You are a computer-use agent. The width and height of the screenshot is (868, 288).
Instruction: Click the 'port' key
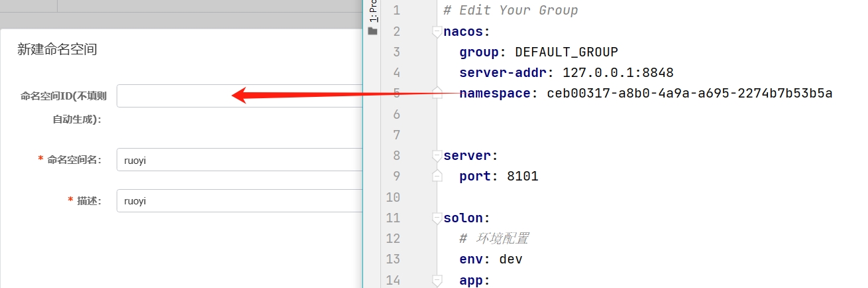tap(479, 176)
